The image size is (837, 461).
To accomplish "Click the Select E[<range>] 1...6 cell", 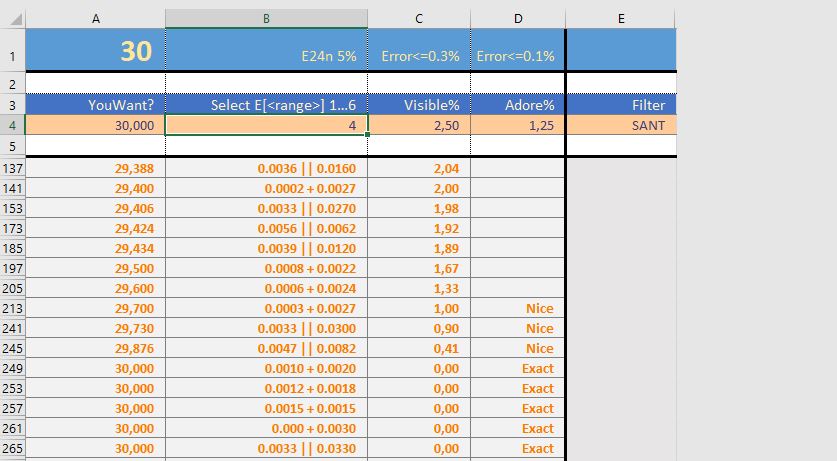I will pos(266,105).
